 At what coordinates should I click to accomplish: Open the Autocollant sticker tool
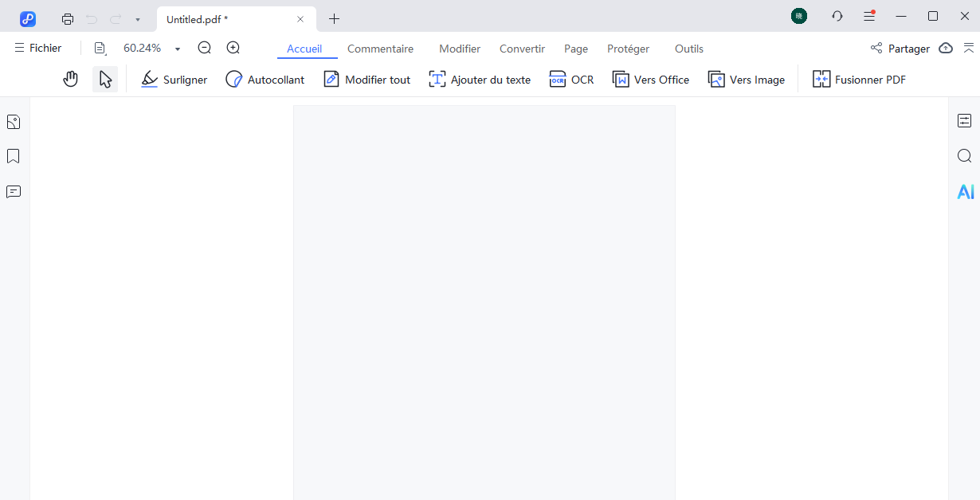(x=265, y=79)
